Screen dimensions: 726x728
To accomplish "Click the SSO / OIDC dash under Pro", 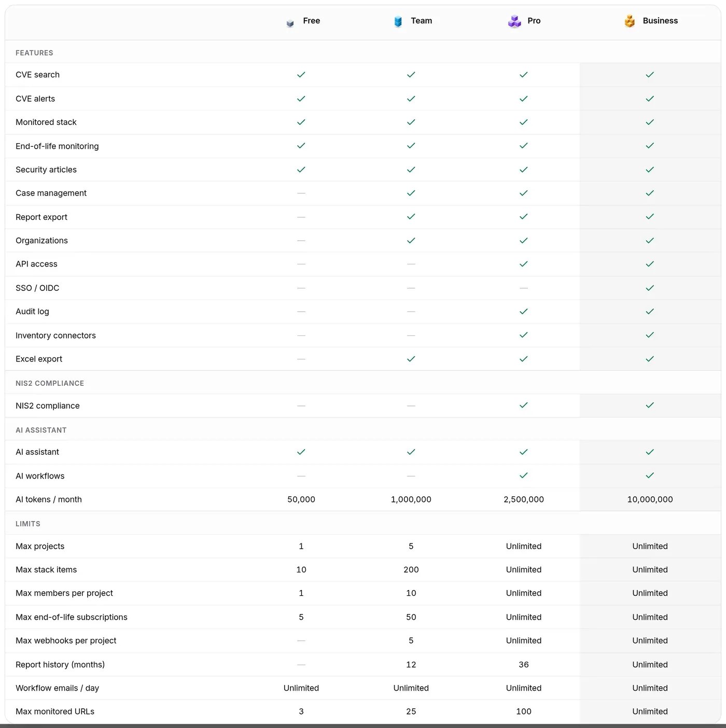I will [x=524, y=288].
